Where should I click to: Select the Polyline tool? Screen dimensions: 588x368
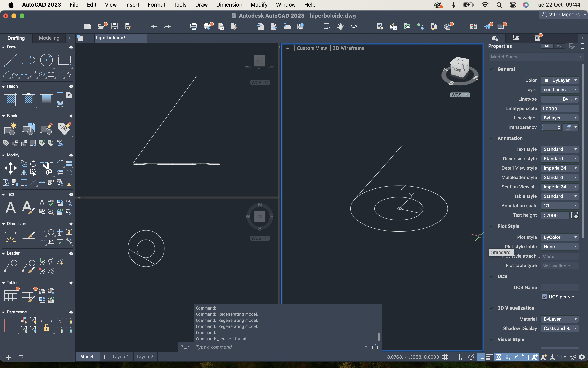click(x=28, y=60)
